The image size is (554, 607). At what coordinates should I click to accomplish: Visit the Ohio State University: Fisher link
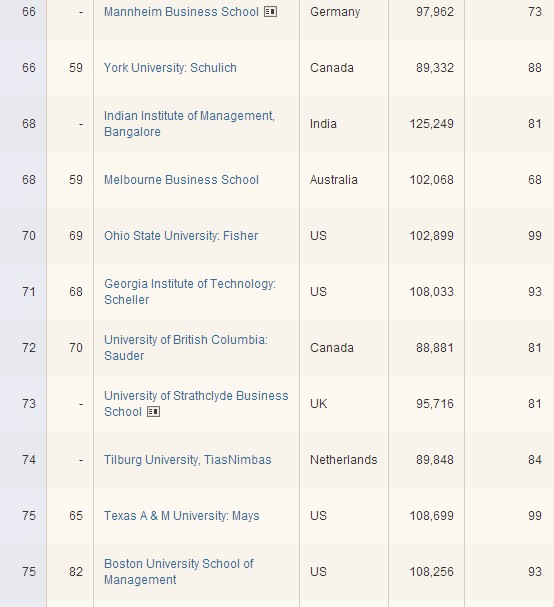point(181,236)
